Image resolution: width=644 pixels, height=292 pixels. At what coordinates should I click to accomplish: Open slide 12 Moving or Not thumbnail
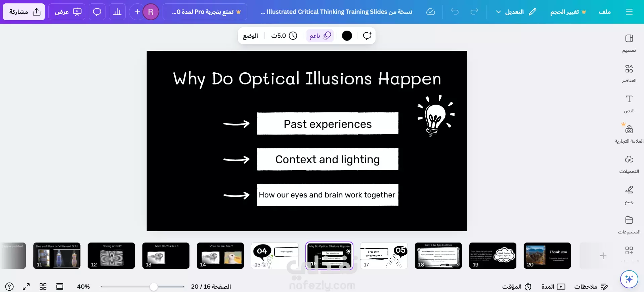111,256
